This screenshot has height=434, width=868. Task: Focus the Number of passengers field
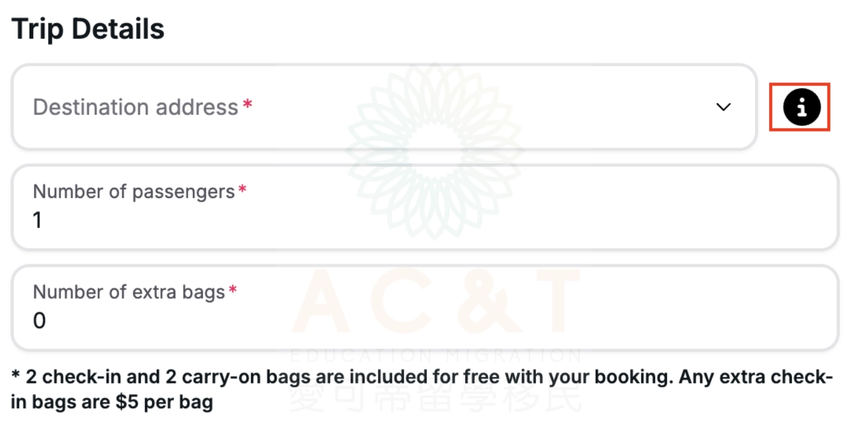425,207
